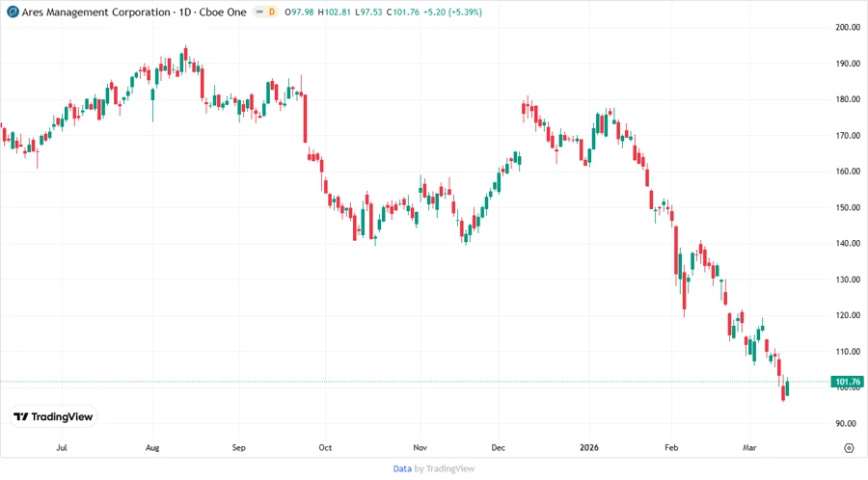
Task: Click the 180.00 price axis label
Action: (x=848, y=99)
